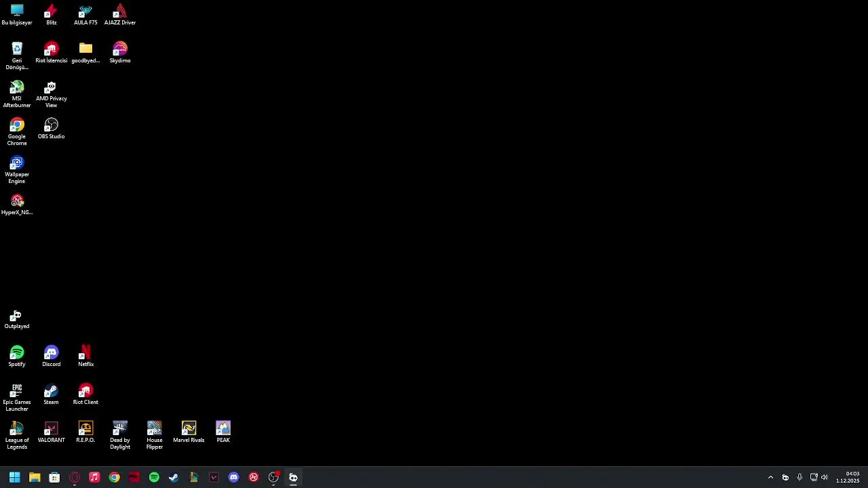This screenshot has height=488, width=868.
Task: Open Microsoft Store from the taskbar
Action: click(54, 477)
